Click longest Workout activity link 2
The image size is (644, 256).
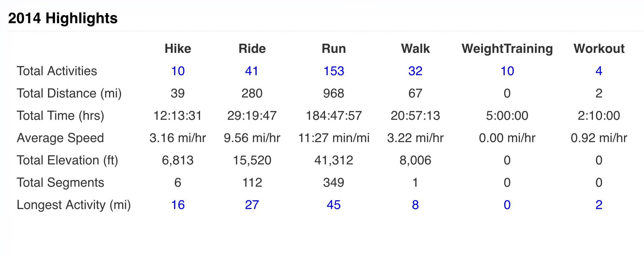(599, 205)
